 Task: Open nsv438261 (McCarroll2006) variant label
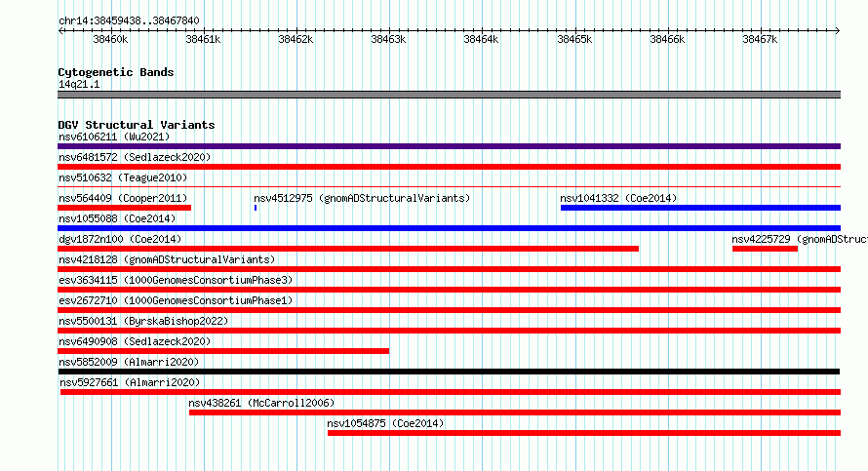[261, 403]
